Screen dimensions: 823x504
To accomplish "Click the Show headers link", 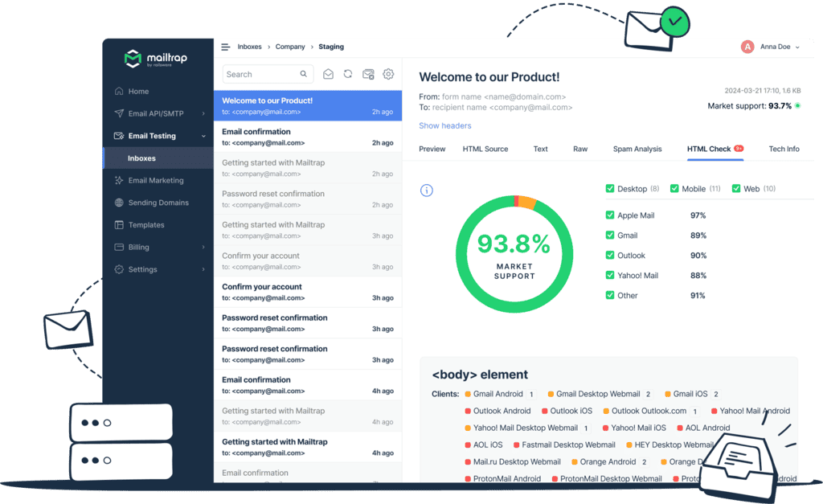I will (x=445, y=125).
